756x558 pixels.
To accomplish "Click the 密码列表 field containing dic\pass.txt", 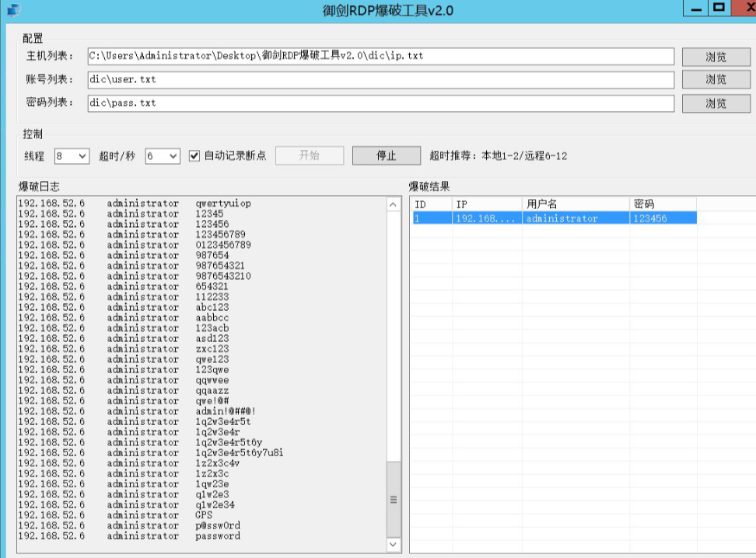I will point(380,103).
